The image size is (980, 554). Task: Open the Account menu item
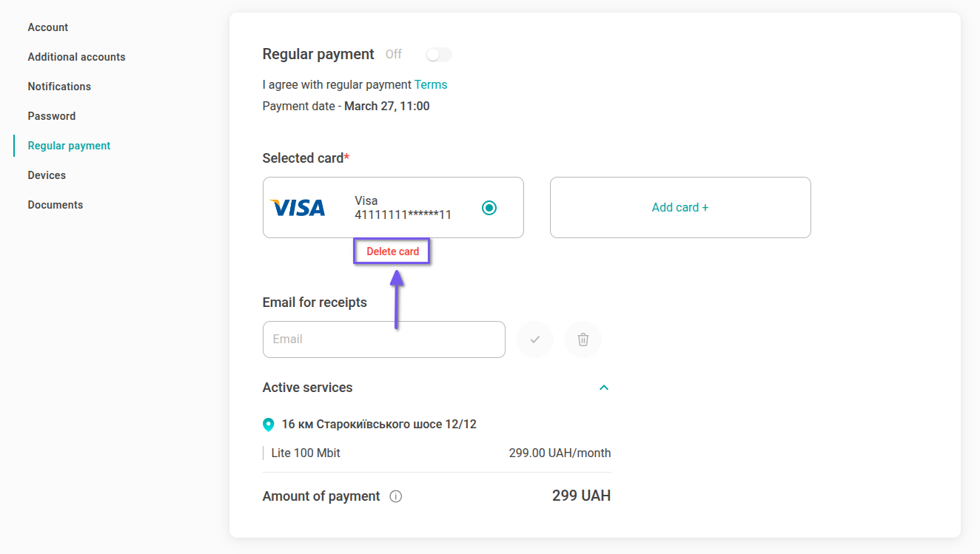click(48, 27)
